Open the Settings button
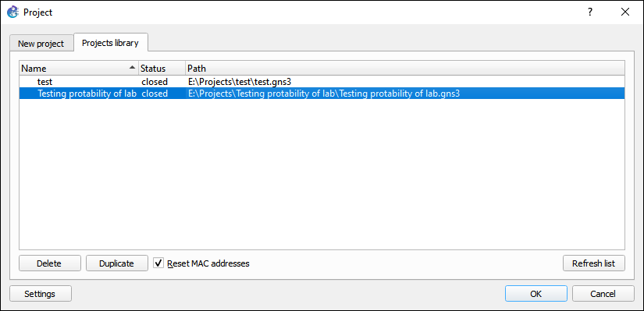The image size is (644, 311). pos(40,294)
